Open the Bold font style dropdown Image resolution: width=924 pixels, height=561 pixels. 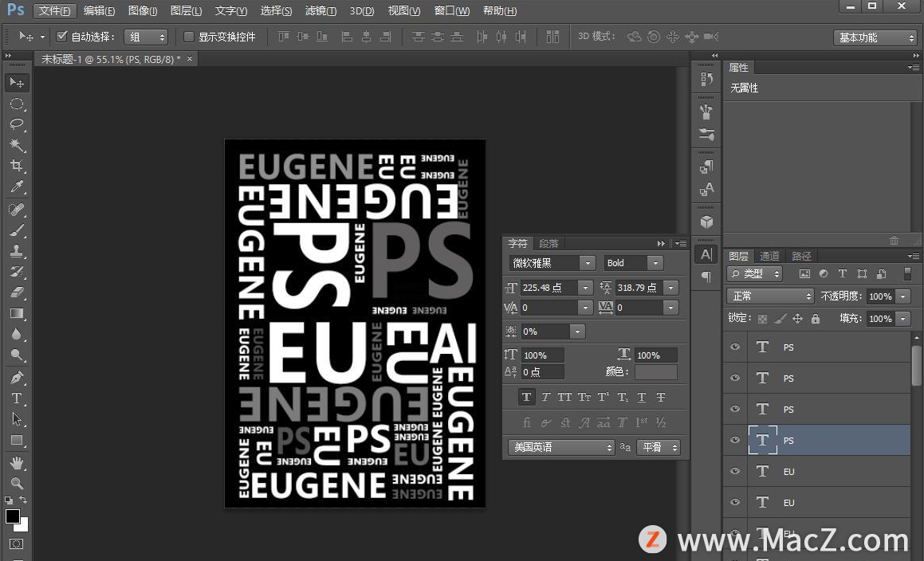[655, 263]
